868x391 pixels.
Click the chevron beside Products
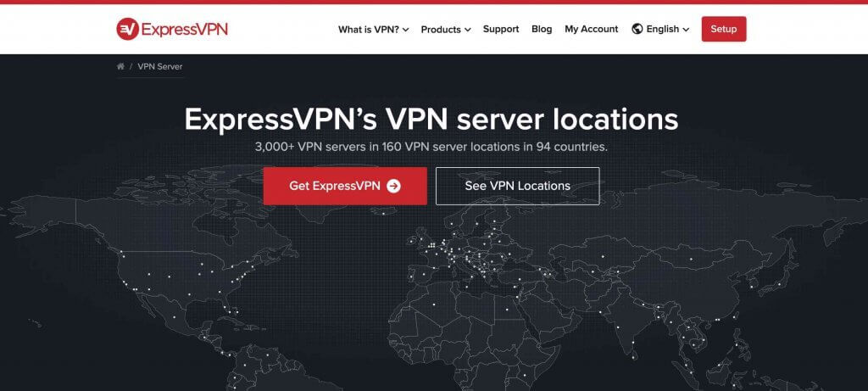468,30
